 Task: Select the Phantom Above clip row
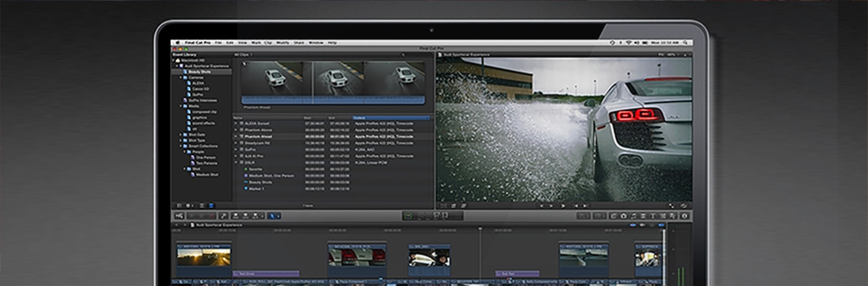[x=333, y=130]
